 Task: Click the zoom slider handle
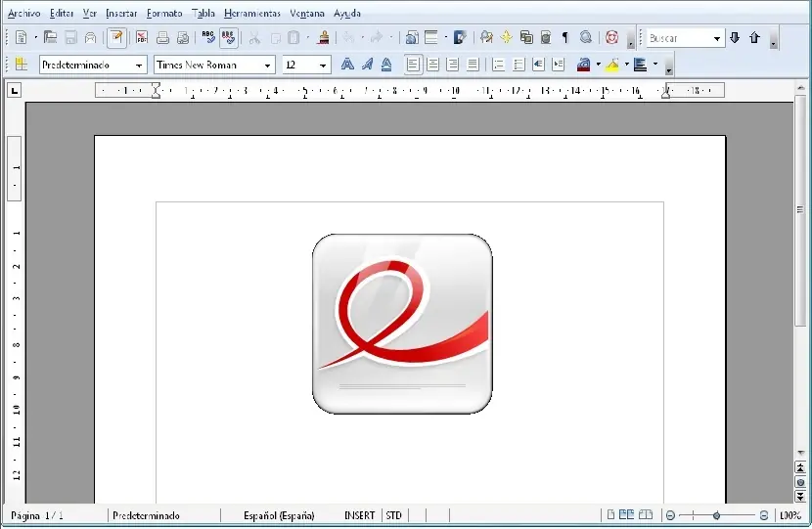717,515
